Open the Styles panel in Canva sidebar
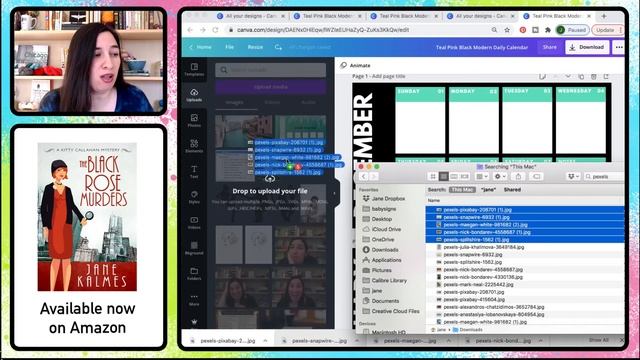Screen dimensions: 640x360 [x=194, y=197]
